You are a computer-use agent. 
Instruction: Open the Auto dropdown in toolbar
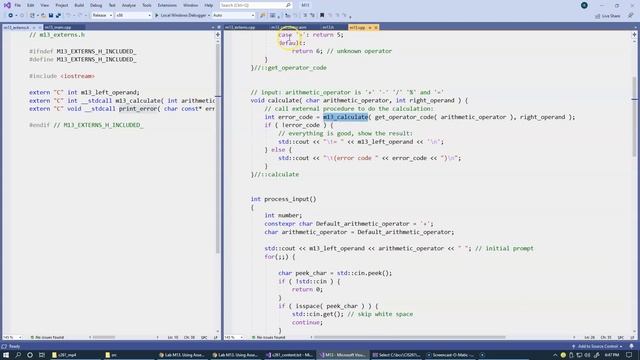coord(233,16)
